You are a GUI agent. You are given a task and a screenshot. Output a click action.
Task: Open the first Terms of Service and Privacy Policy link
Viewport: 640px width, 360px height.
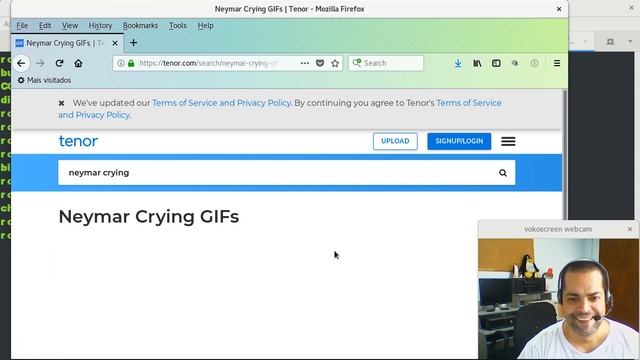click(x=221, y=103)
